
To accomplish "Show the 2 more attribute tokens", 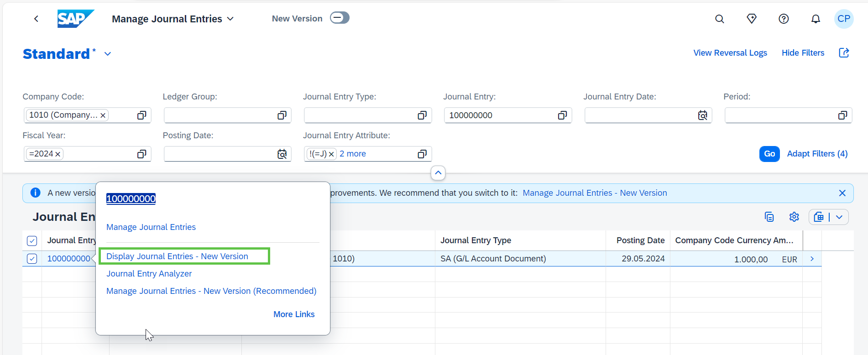I will coord(353,154).
